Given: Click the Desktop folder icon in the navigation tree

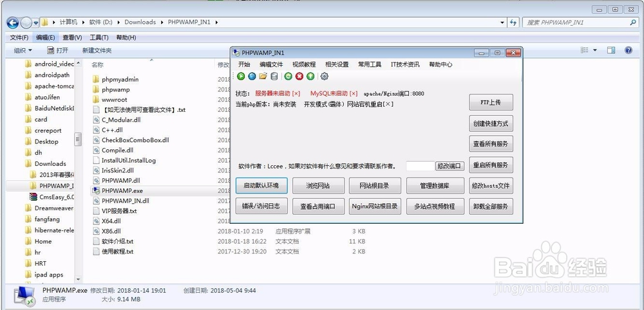Looking at the screenshot, I should (28, 141).
